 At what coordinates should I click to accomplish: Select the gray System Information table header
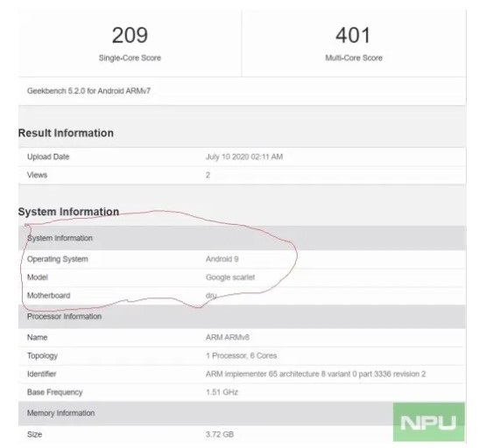(242, 238)
